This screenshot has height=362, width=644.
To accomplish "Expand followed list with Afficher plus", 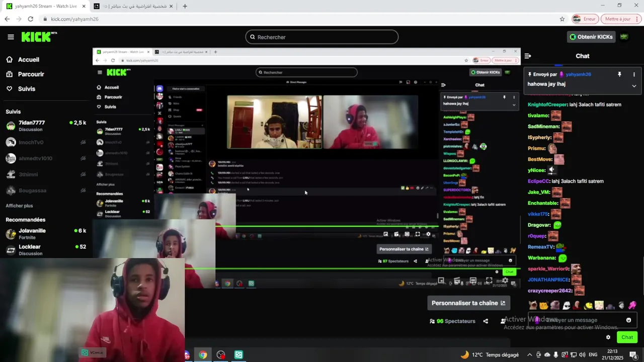I will 19,206.
